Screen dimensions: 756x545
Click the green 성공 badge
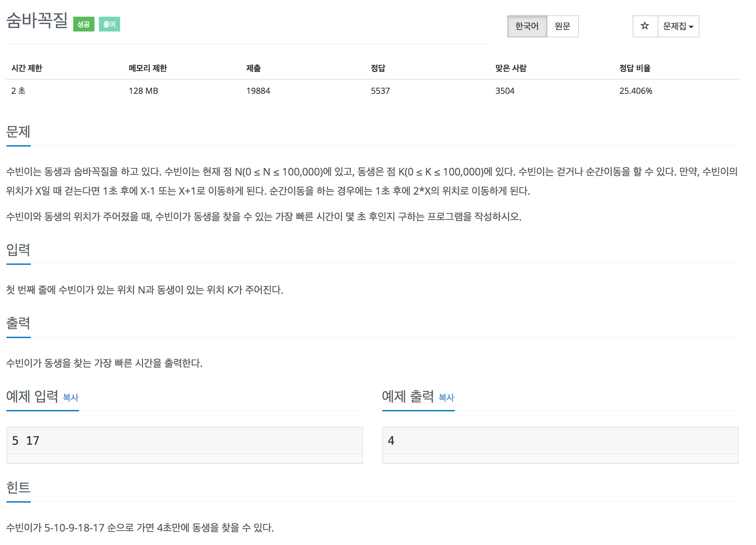(84, 24)
